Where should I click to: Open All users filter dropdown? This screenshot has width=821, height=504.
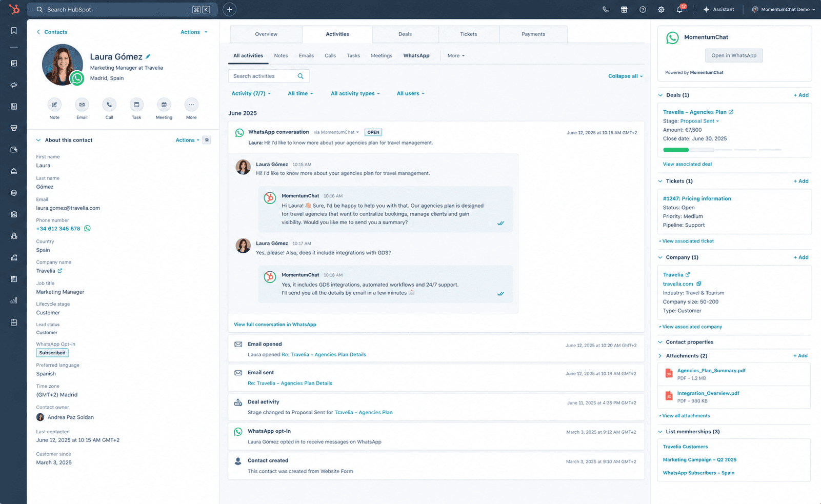[x=410, y=93]
